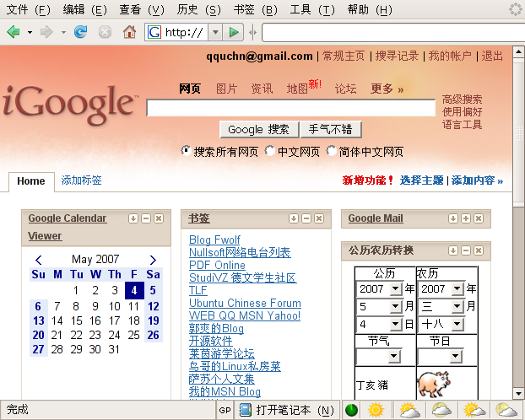Viewport: 525px width, 420px height.
Task: Click the green status indicator in status bar
Action: [x=351, y=410]
